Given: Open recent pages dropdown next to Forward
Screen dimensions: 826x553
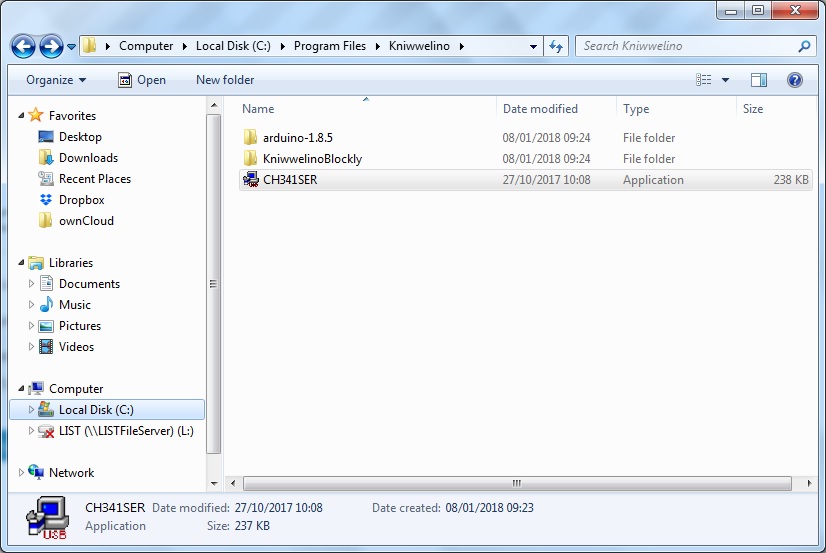Looking at the screenshot, I should pos(71,47).
